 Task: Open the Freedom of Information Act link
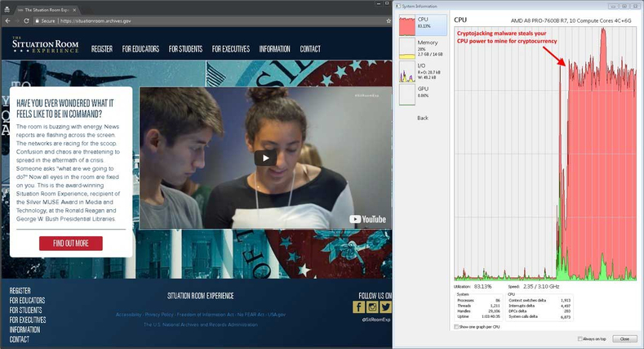pyautogui.click(x=206, y=315)
